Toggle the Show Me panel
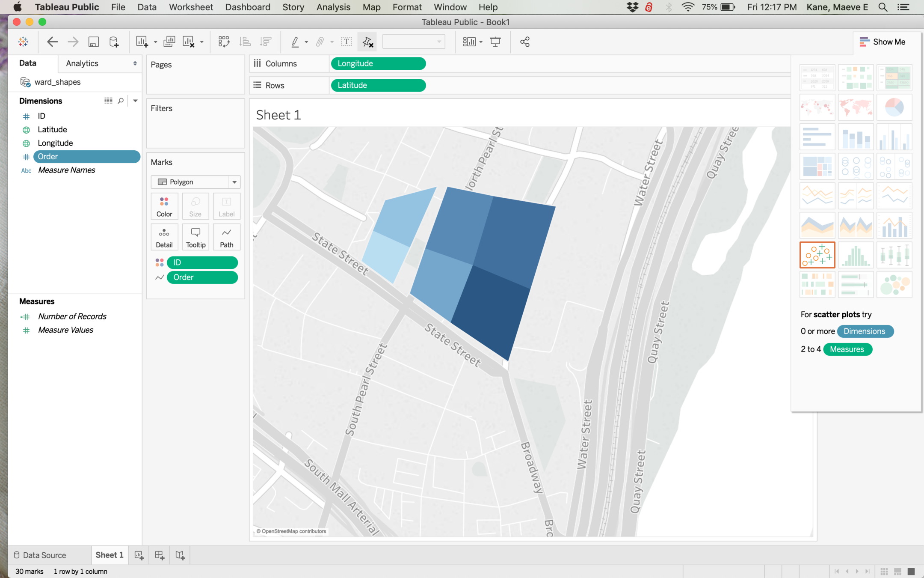Viewport: 924px width, 578px height. click(883, 42)
